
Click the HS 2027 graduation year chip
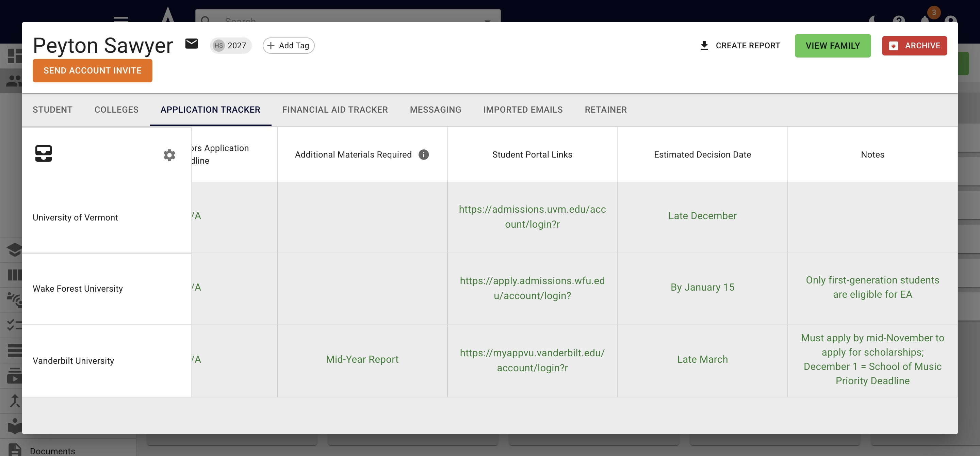coord(231,46)
